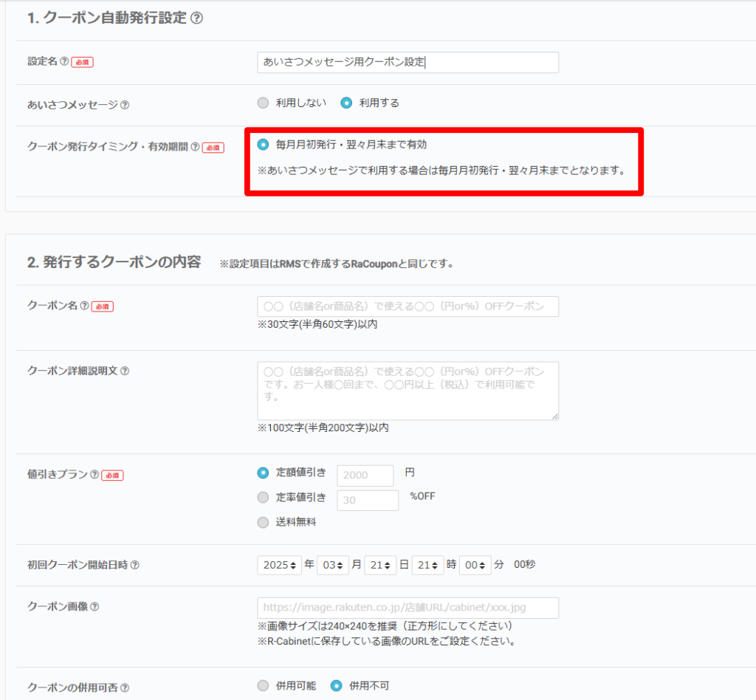Open the hour dropdown before 時
756x700 pixels.
point(427,565)
